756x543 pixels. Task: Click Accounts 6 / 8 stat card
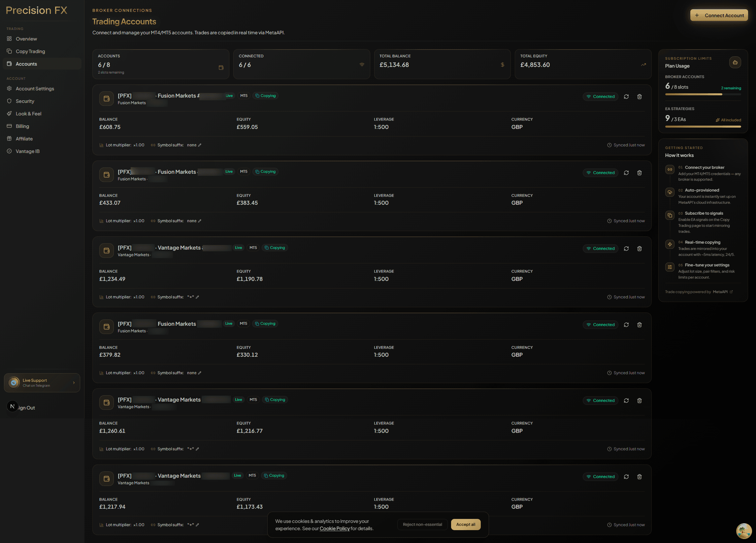tap(161, 64)
